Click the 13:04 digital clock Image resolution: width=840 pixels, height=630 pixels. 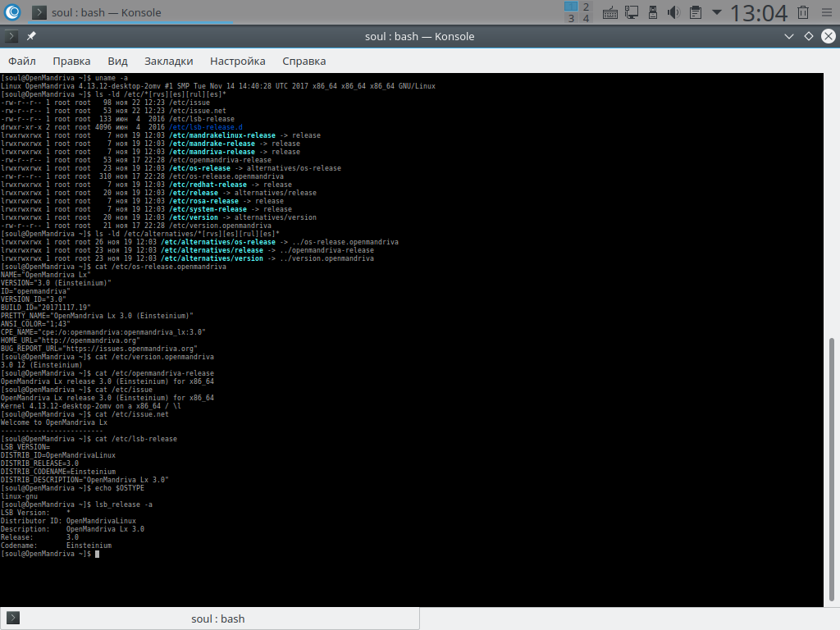[759, 13]
